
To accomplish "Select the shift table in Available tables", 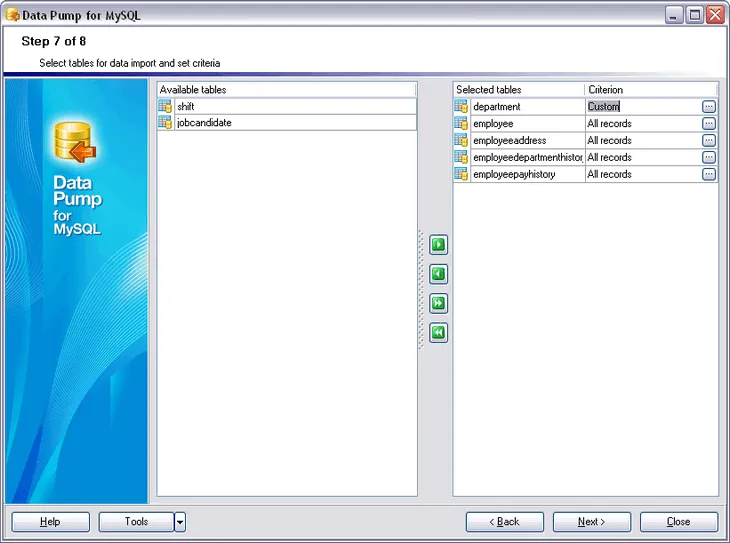I will (295, 106).
